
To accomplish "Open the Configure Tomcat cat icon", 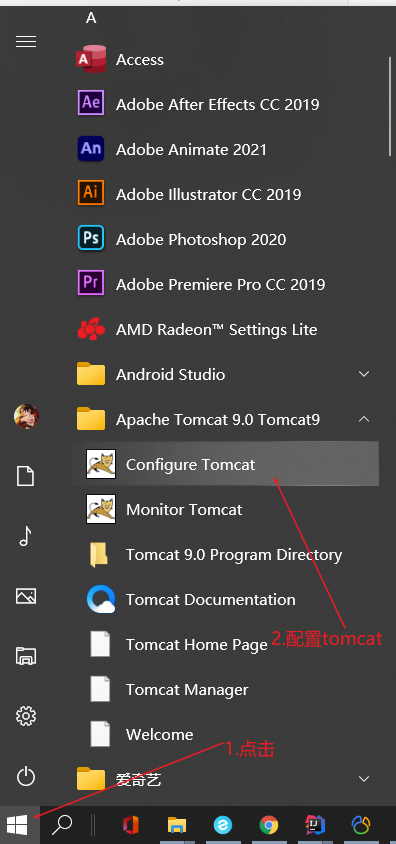I will [101, 464].
